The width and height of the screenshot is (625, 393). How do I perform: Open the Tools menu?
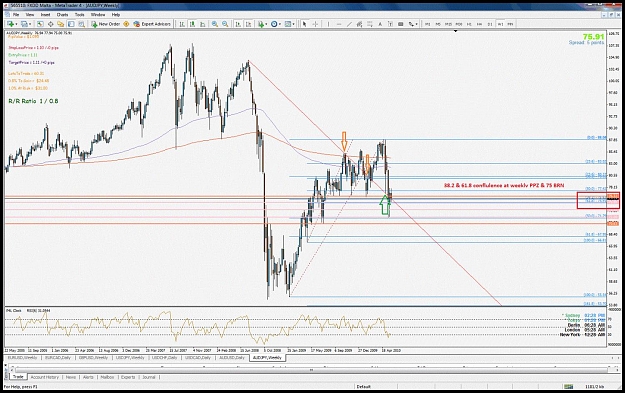point(80,15)
